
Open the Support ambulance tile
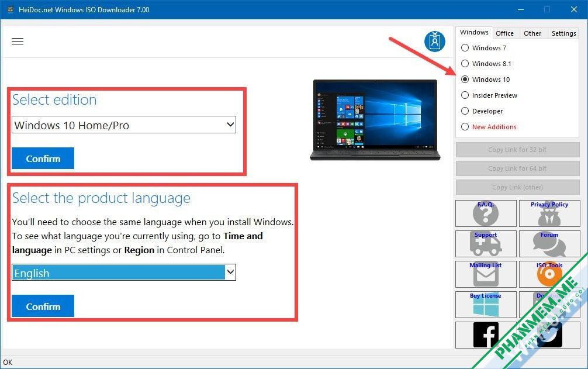point(486,244)
